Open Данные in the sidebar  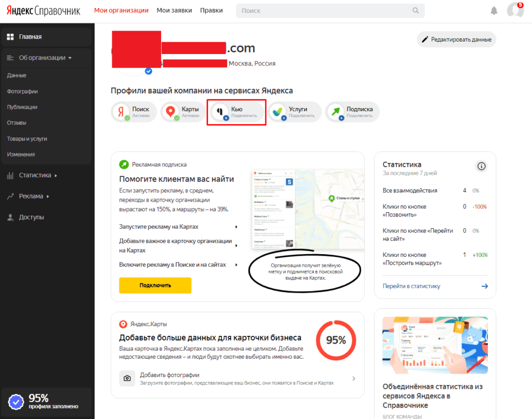(x=17, y=75)
